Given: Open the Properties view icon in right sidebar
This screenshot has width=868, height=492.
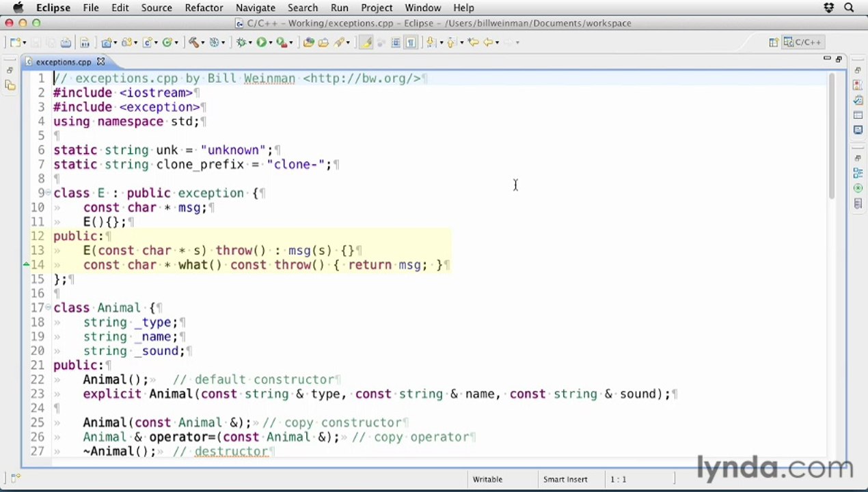Looking at the screenshot, I should tap(858, 115).
